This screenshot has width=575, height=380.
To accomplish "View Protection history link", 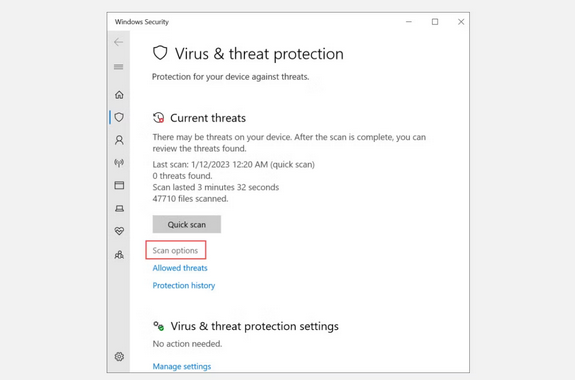I will pyautogui.click(x=184, y=285).
